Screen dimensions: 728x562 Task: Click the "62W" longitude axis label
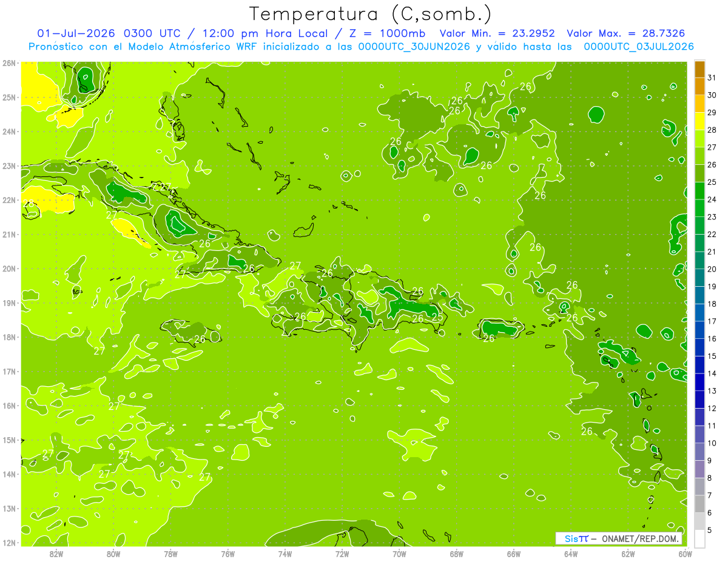[x=628, y=554]
